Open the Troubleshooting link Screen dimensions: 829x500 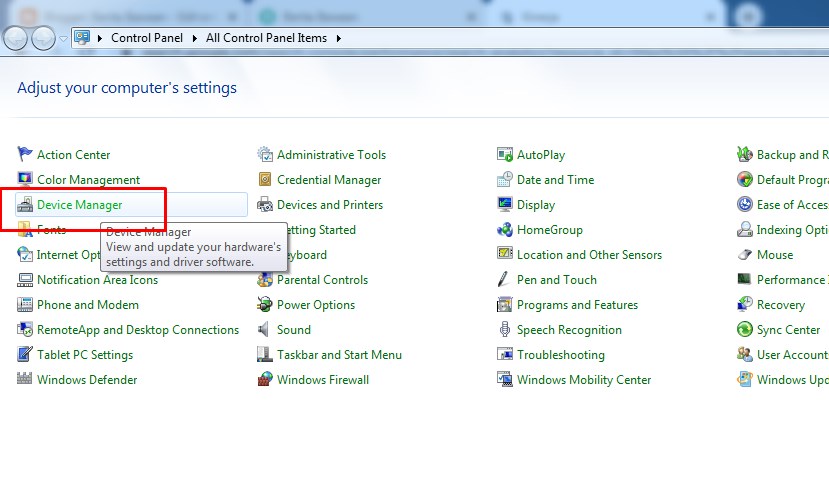[x=560, y=355]
